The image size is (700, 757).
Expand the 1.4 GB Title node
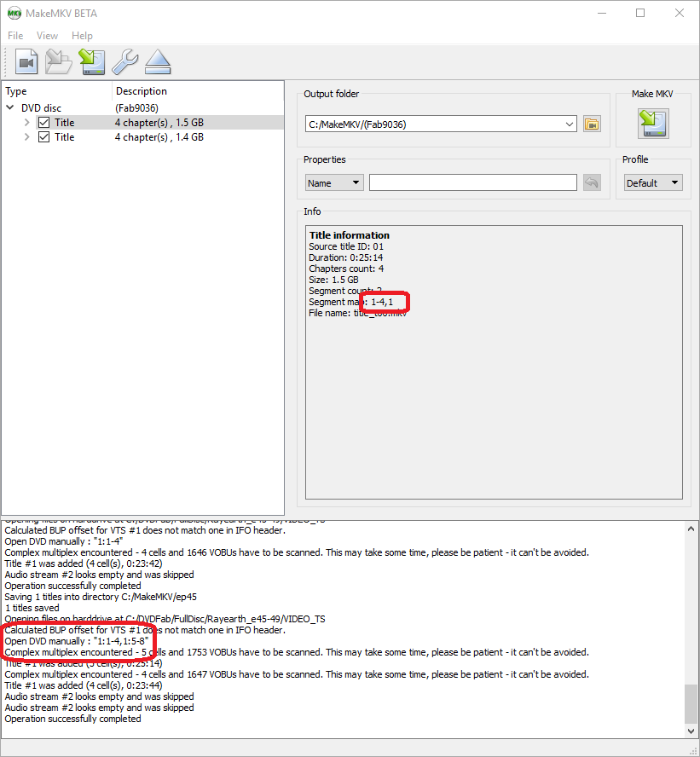click(27, 137)
